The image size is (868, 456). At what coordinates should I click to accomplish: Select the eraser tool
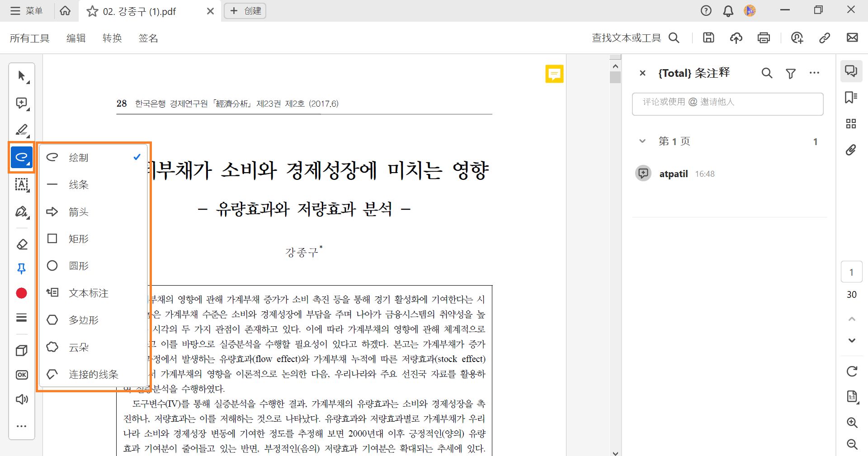click(x=22, y=244)
